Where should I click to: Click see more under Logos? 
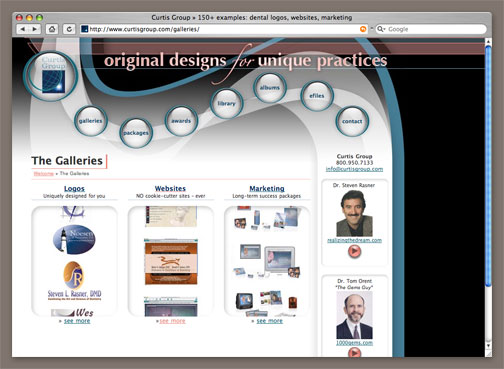coord(77,321)
